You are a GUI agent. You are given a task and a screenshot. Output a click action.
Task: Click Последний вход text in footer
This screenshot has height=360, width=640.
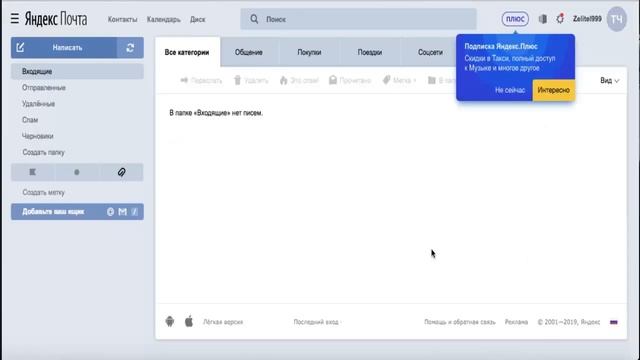[x=316, y=322]
